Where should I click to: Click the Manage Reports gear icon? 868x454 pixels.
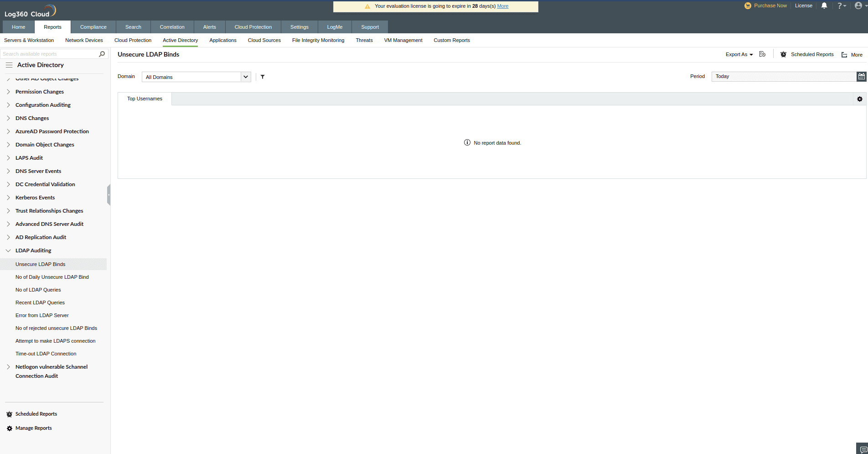pos(9,428)
